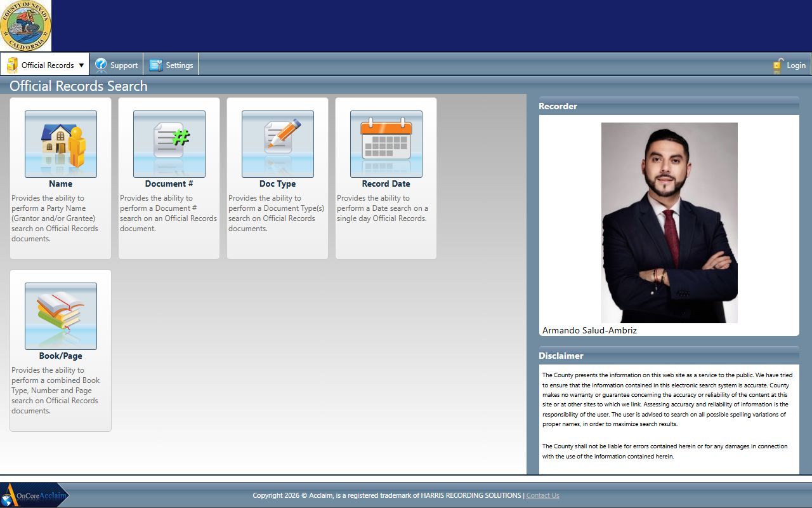Open the Record Date calendar icon
Viewport: 812px width, 508px height.
pos(386,144)
